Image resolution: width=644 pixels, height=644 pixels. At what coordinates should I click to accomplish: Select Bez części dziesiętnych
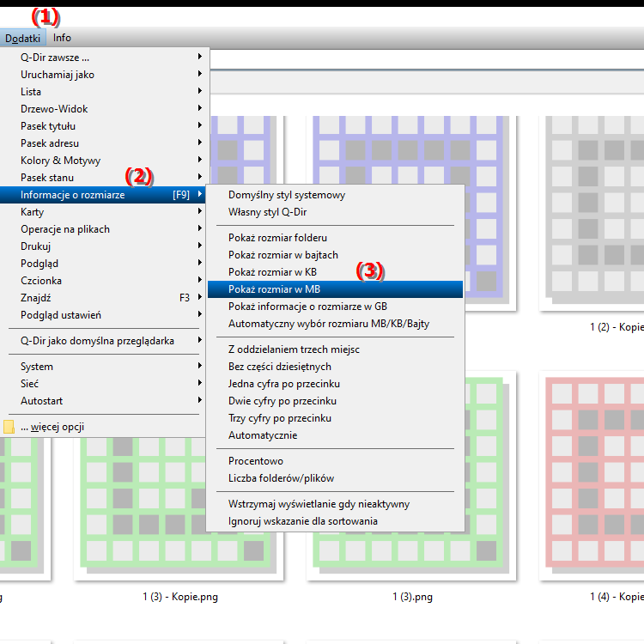(335, 367)
